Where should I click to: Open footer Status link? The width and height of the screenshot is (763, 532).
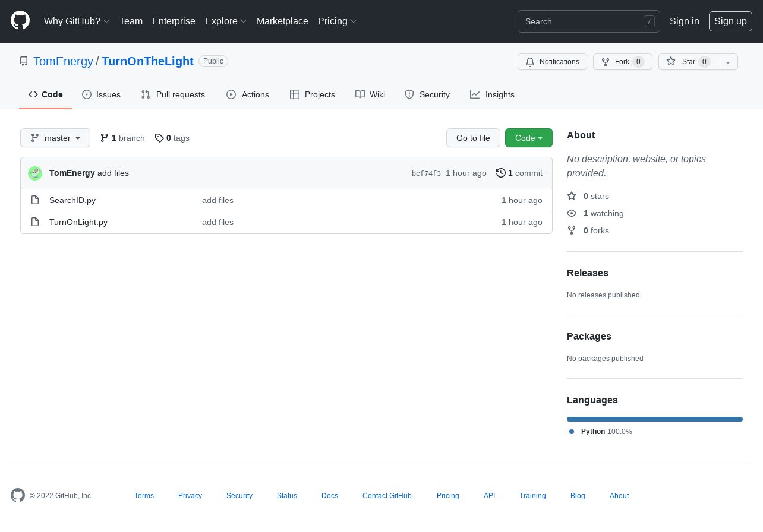pyautogui.click(x=287, y=495)
